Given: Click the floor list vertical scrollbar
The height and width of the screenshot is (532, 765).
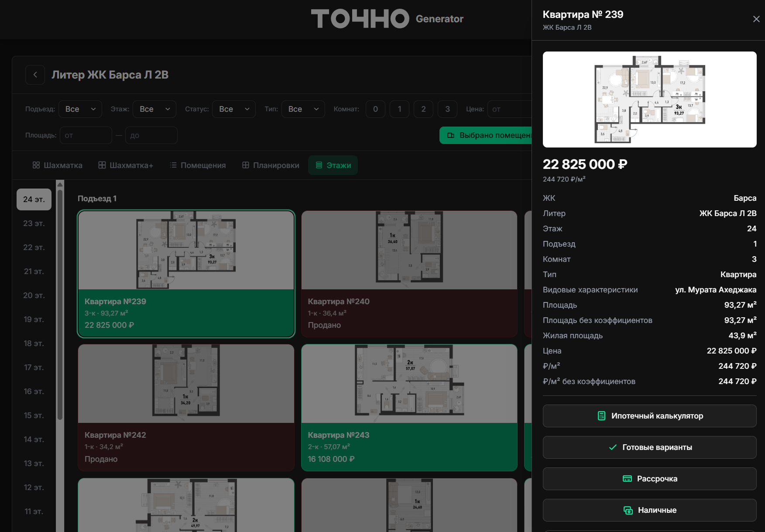Looking at the screenshot, I should tap(60, 301).
